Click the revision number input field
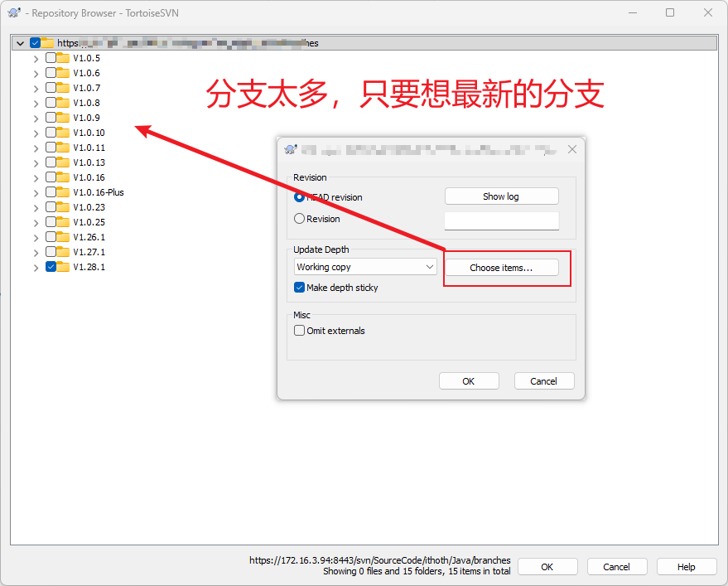 (x=501, y=220)
